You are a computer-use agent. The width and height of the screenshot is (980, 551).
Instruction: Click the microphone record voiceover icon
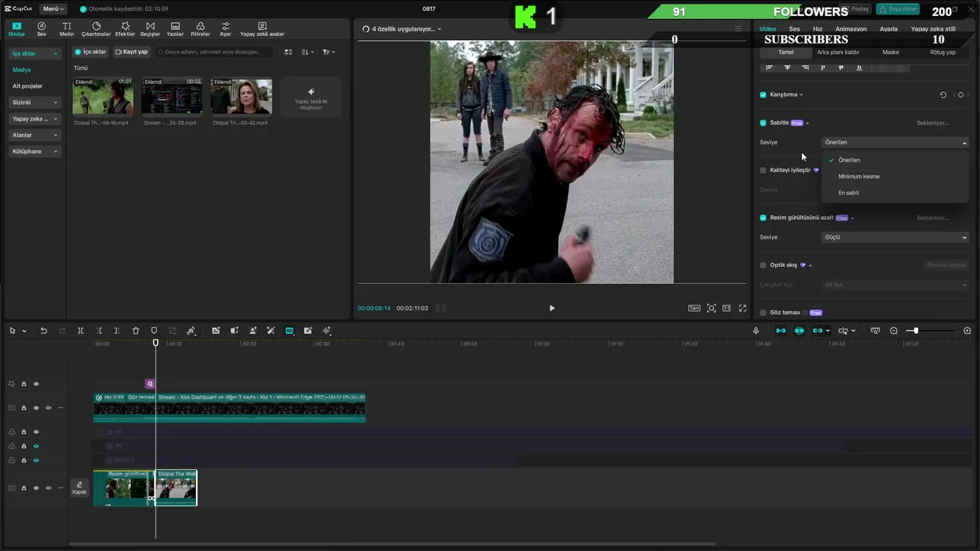(x=756, y=331)
